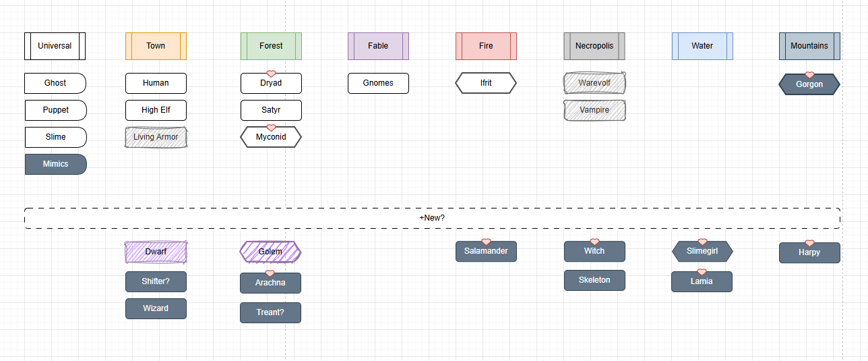
Task: Click the Dryad node
Action: [271, 84]
